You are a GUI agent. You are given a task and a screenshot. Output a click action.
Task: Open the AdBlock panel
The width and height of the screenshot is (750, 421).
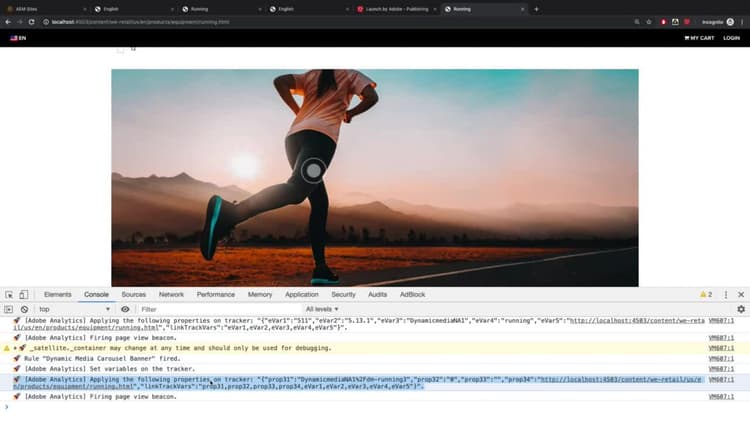[412, 295]
